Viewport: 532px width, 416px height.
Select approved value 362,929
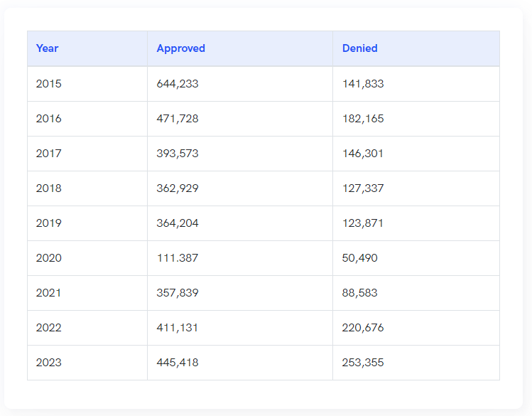pos(178,188)
